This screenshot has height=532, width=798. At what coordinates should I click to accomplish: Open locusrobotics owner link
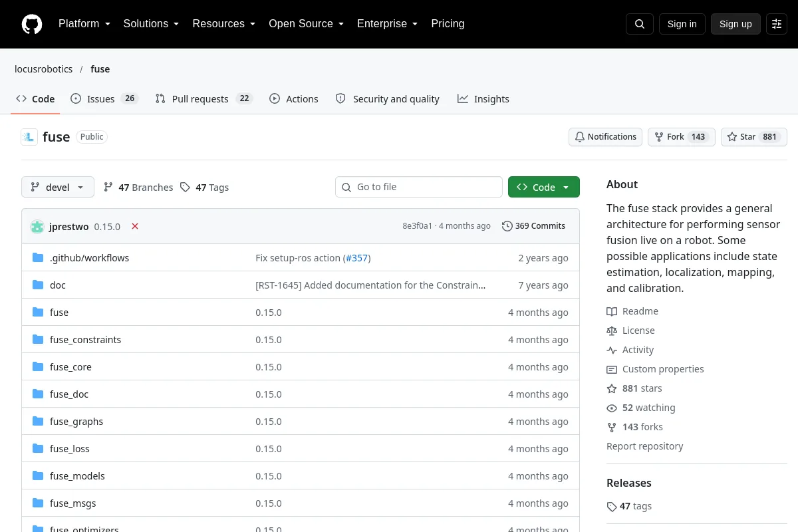point(44,69)
